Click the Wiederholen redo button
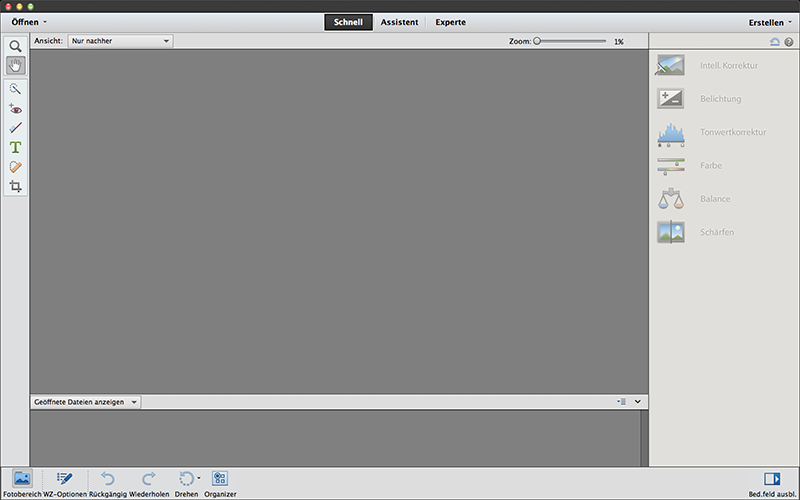The width and height of the screenshot is (800, 500). (x=149, y=483)
